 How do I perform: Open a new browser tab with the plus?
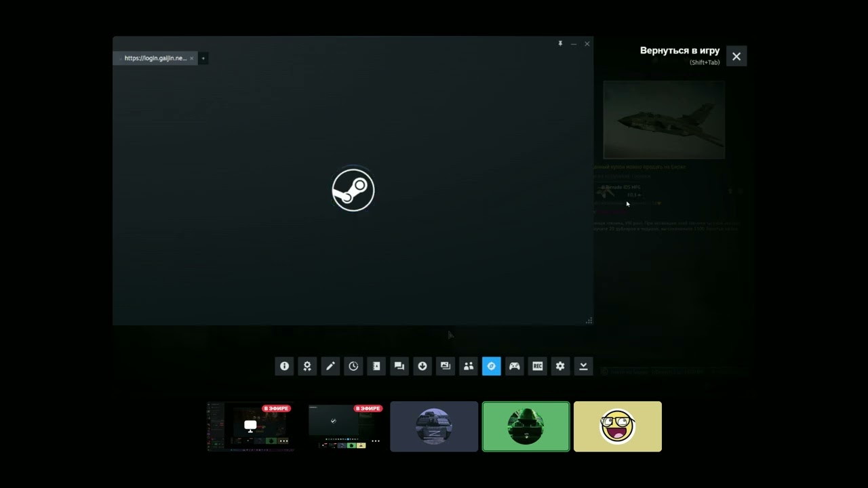point(203,58)
